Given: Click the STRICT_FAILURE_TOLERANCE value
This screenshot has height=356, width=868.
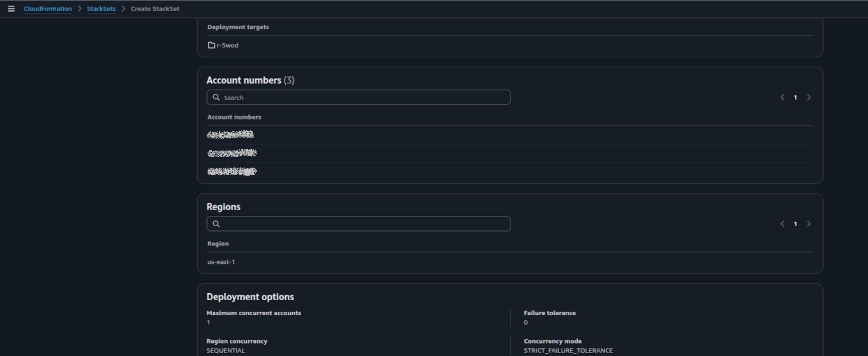Looking at the screenshot, I should pos(568,350).
